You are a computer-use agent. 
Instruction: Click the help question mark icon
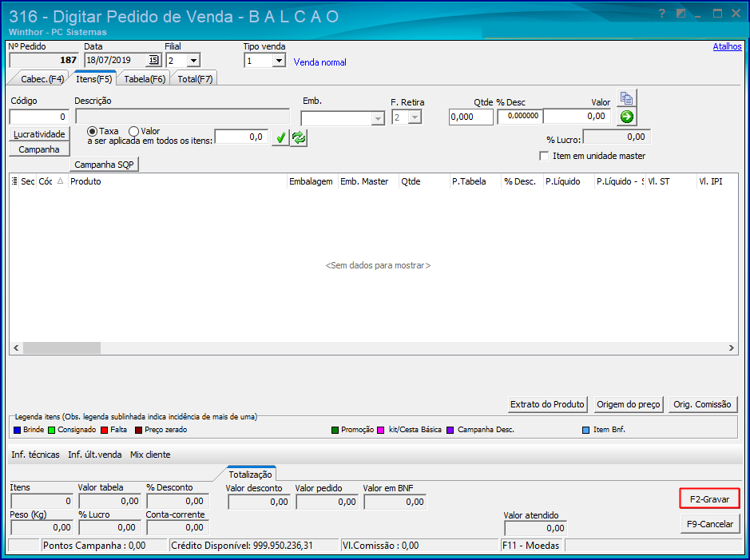click(661, 14)
